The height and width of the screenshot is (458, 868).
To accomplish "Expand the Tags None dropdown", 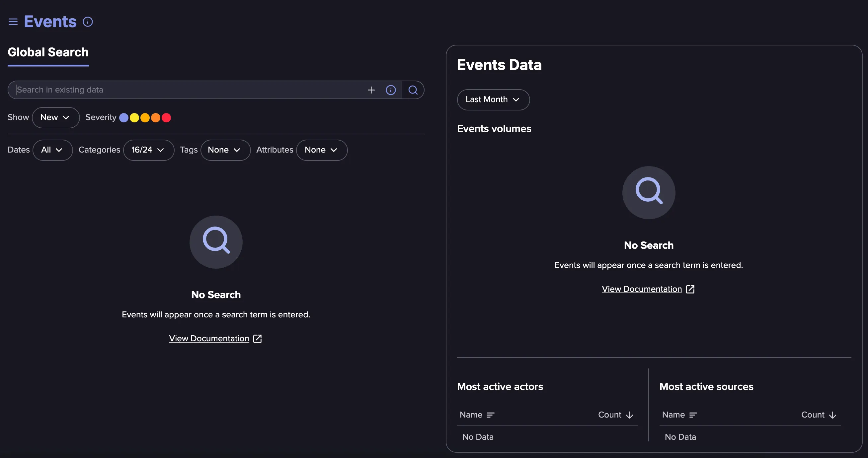I will (225, 150).
